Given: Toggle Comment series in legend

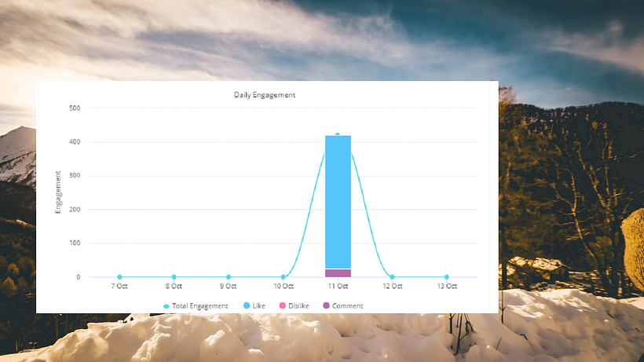Looking at the screenshot, I should click(x=343, y=305).
